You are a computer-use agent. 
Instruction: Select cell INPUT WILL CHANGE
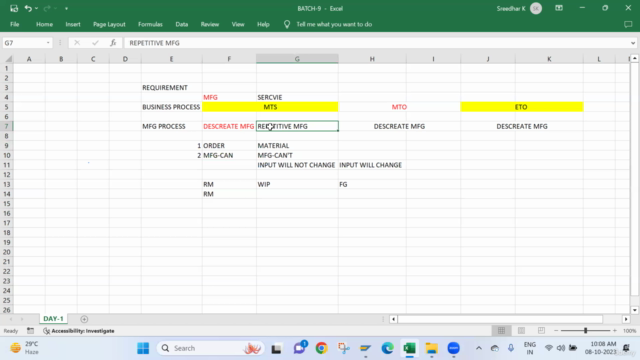[371, 165]
